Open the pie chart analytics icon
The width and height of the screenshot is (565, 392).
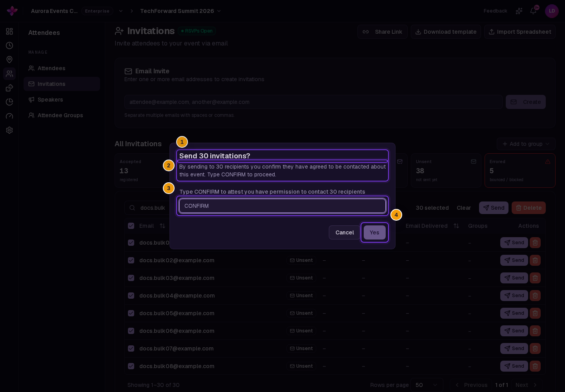coord(9,102)
